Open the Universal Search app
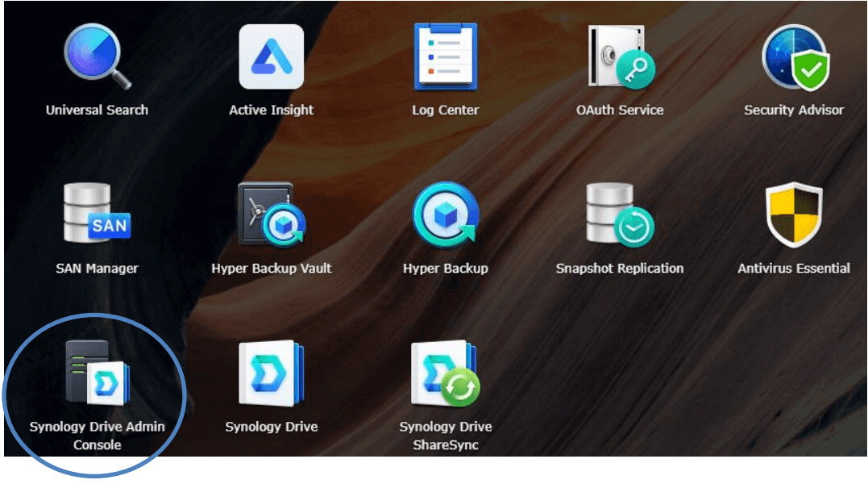The height and width of the screenshot is (484, 868). [97, 56]
